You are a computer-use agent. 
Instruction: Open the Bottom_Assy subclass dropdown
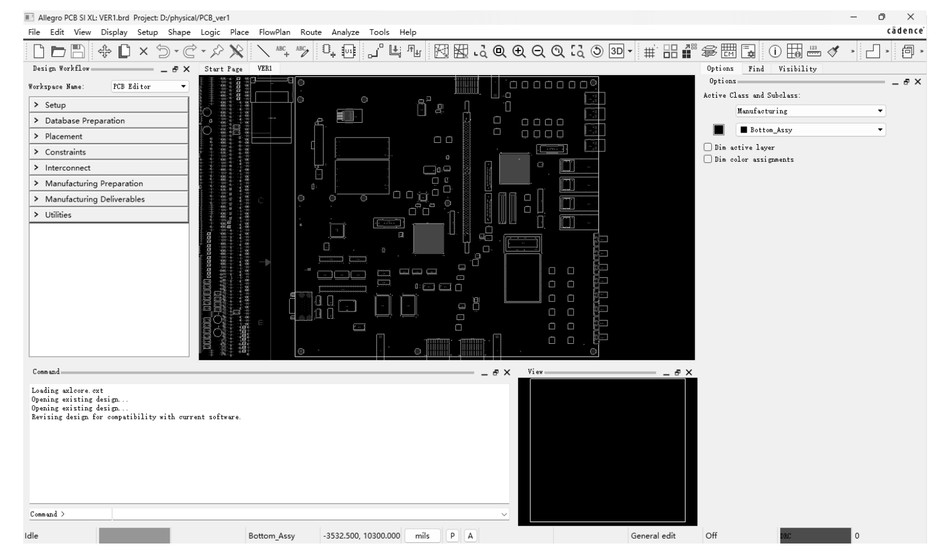810,130
